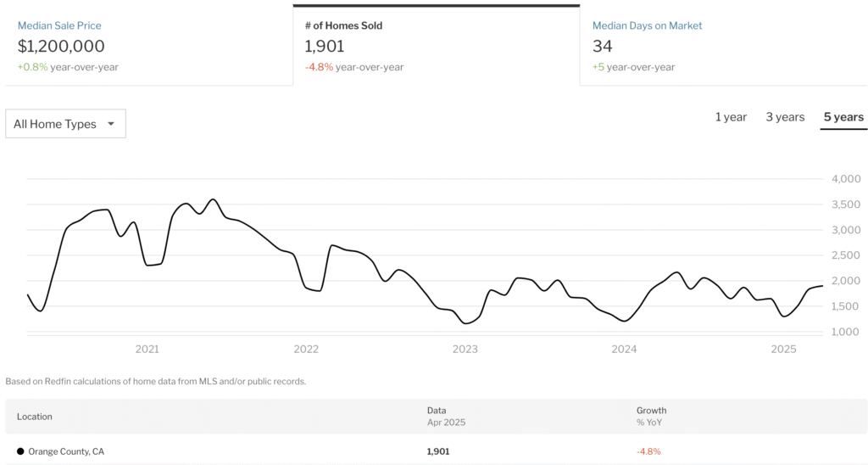Click the 1,000 y-axis gridline label
868x465 pixels.
[846, 332]
